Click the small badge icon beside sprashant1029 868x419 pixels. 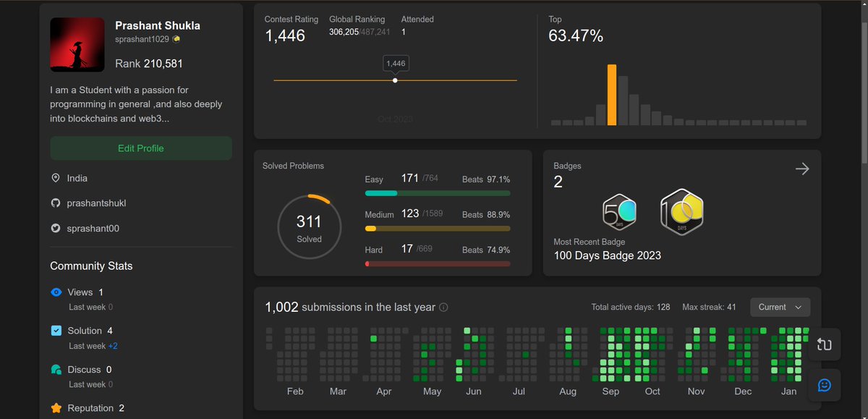(x=176, y=39)
